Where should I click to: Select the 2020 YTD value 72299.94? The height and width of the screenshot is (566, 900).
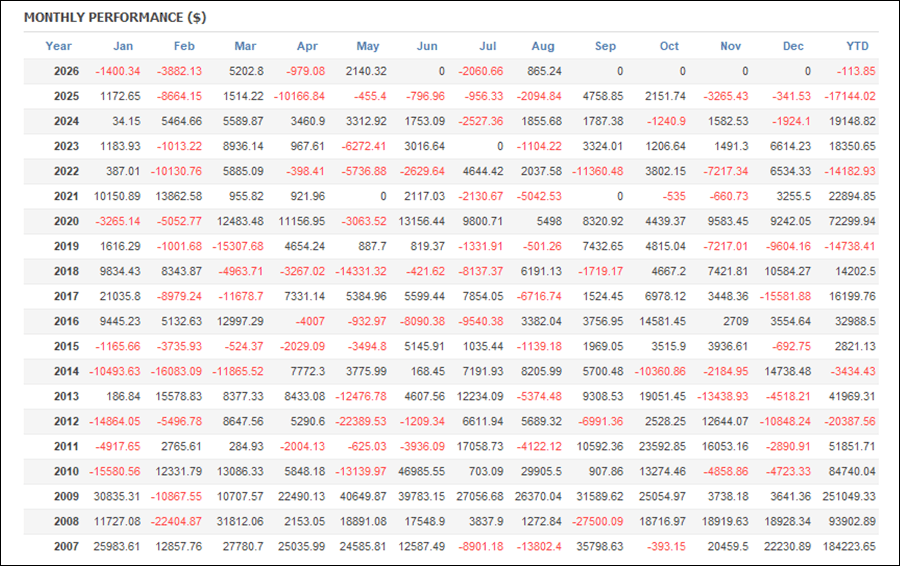pyautogui.click(x=852, y=221)
